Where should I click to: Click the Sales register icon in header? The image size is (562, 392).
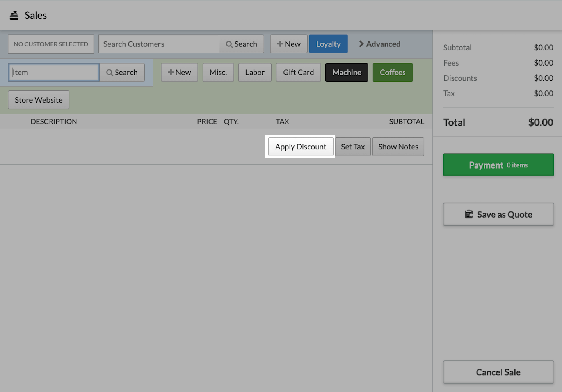click(14, 16)
